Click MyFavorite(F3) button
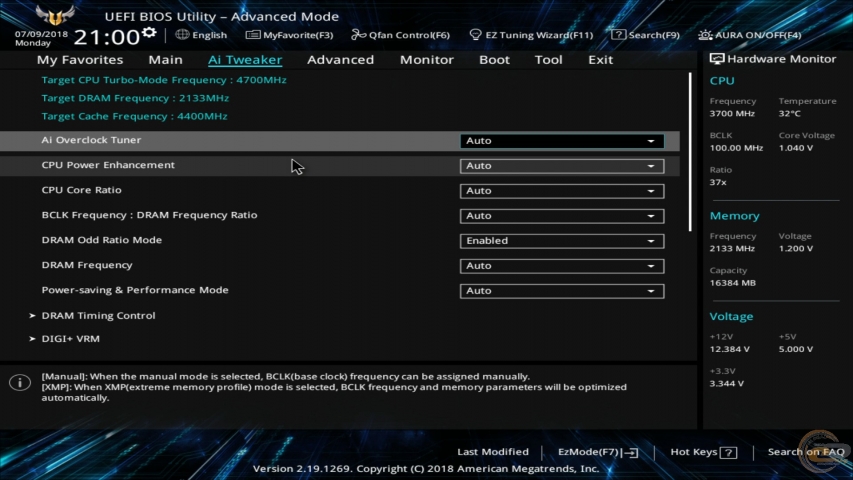The image size is (853, 480). [289, 35]
